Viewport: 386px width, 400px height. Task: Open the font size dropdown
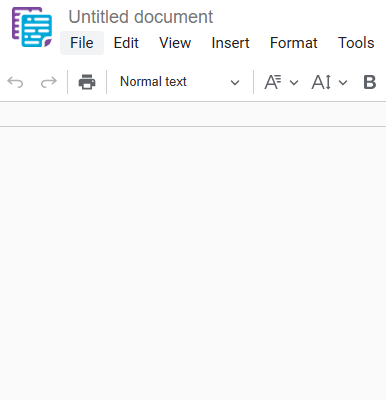pos(329,82)
